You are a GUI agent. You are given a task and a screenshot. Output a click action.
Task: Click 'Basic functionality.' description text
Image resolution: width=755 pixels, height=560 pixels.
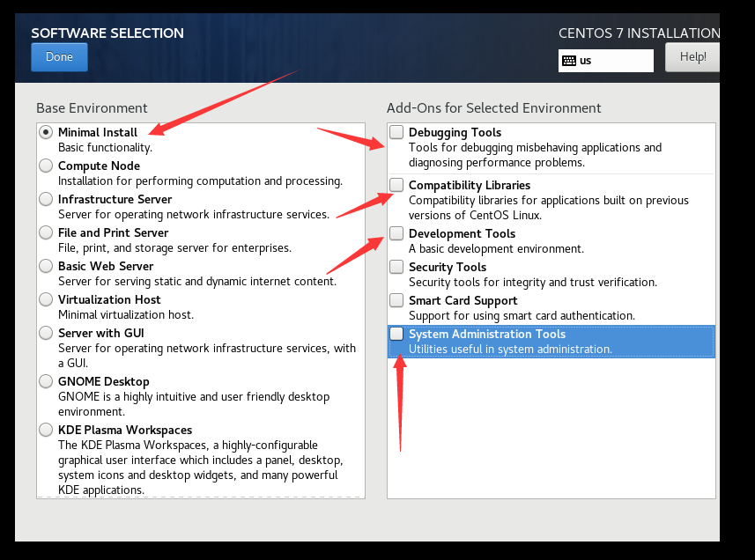(x=106, y=148)
